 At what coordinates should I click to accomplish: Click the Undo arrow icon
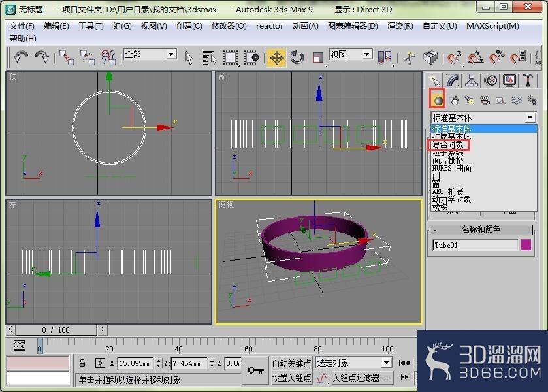pos(22,57)
